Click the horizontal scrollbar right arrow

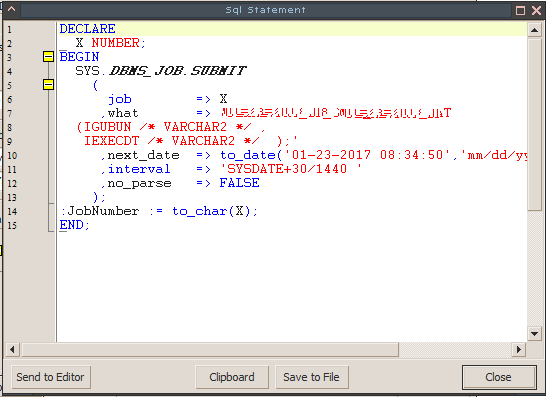pyautogui.click(x=519, y=349)
